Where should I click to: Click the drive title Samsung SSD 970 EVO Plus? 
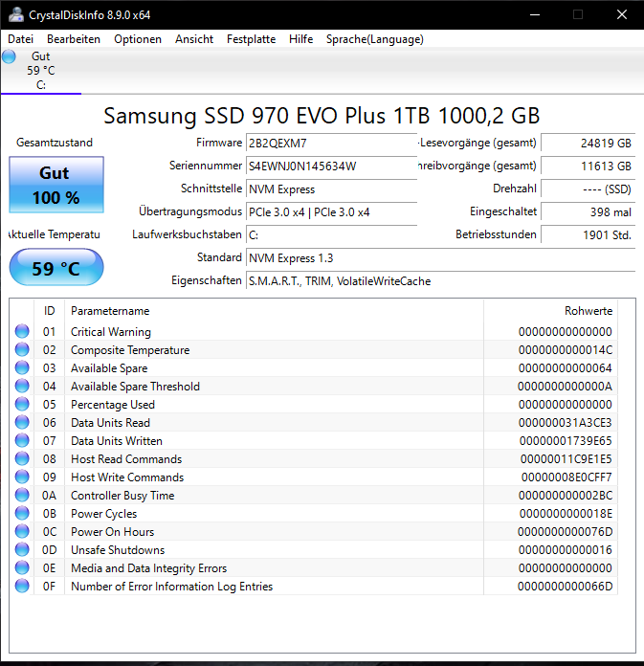click(322, 116)
